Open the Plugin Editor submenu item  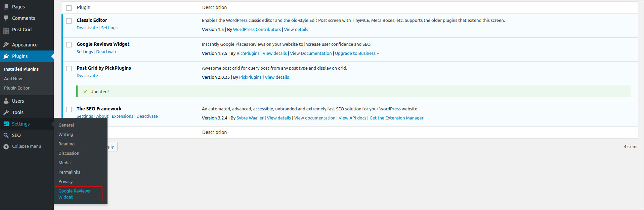pyautogui.click(x=17, y=88)
